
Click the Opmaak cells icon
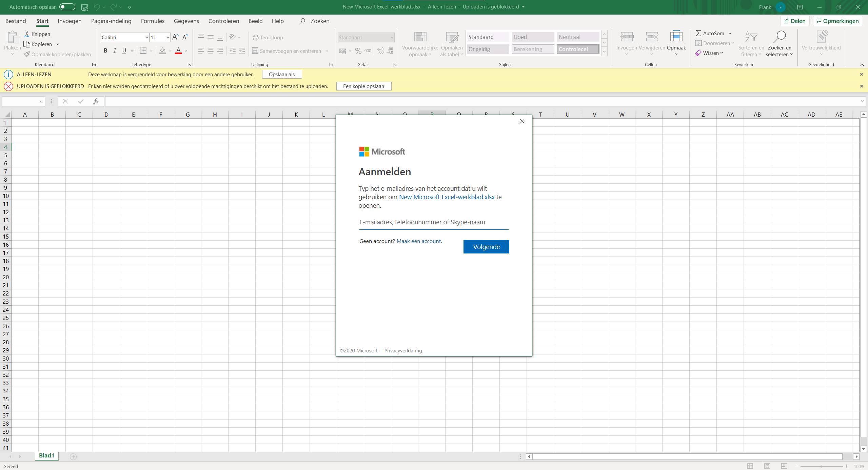(676, 37)
